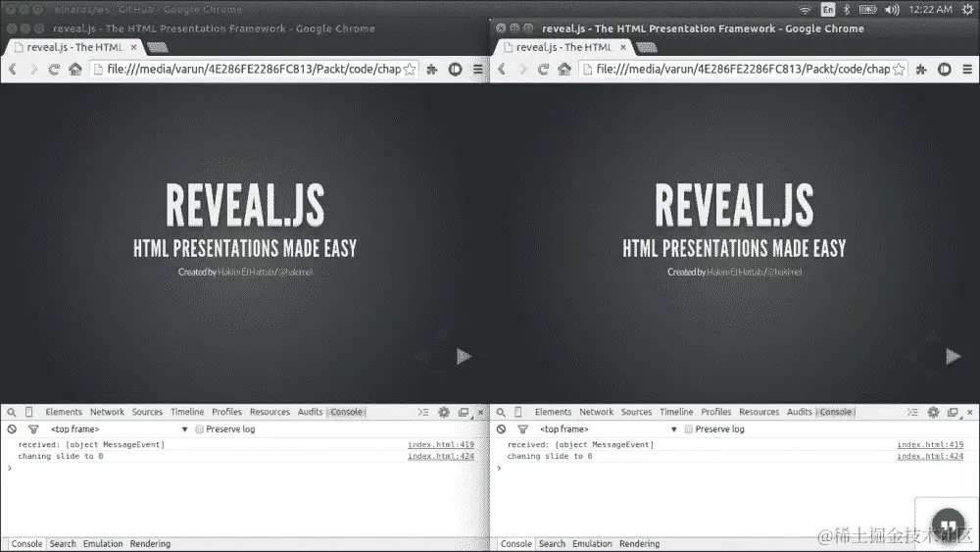980x552 pixels.
Task: Bookmark page with star in right window
Action: click(899, 70)
